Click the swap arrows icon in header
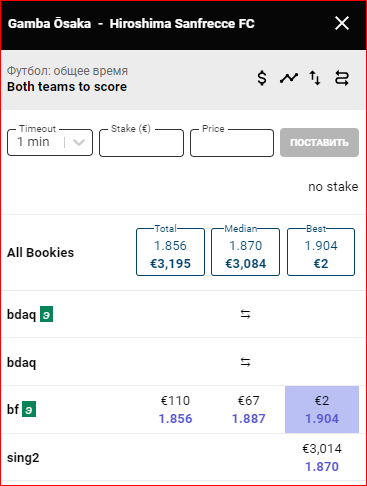This screenshot has width=367, height=486. pos(342,78)
